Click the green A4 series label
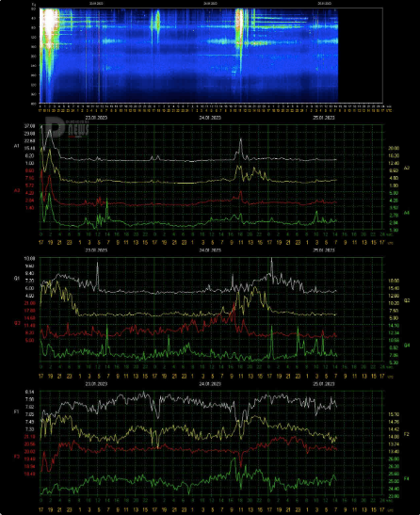 [407, 213]
